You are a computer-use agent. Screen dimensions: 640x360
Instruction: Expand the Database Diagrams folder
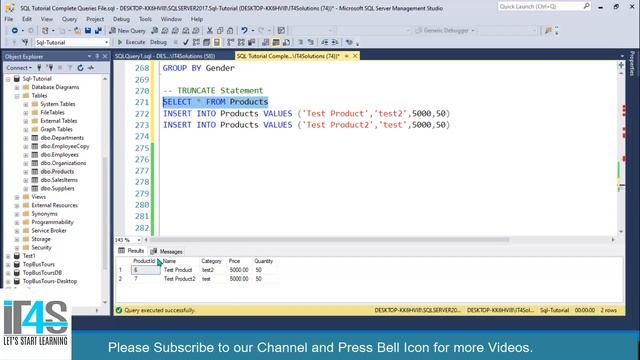[x=17, y=87]
